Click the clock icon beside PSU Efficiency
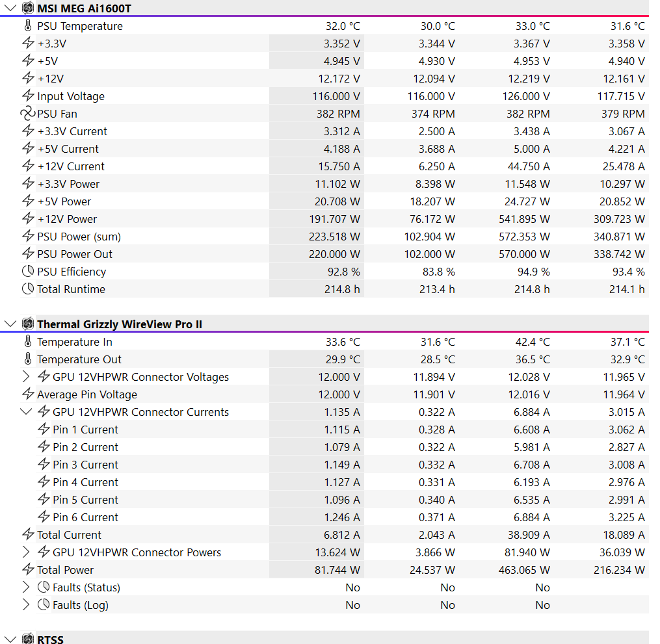660x644 pixels. tap(28, 272)
